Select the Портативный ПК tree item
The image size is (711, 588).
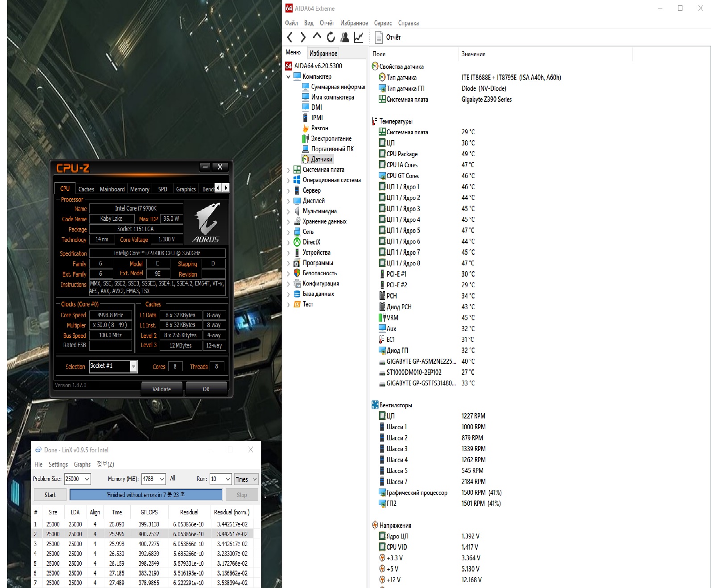[328, 149]
